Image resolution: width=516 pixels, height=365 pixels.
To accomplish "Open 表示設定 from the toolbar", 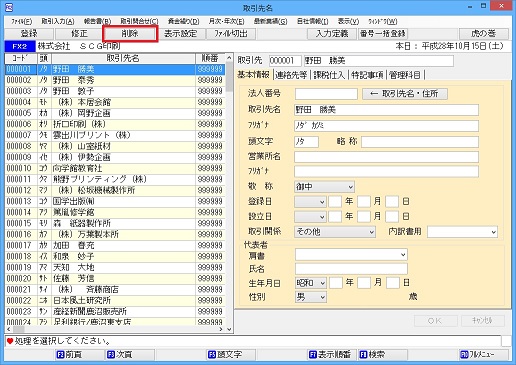I will (181, 34).
